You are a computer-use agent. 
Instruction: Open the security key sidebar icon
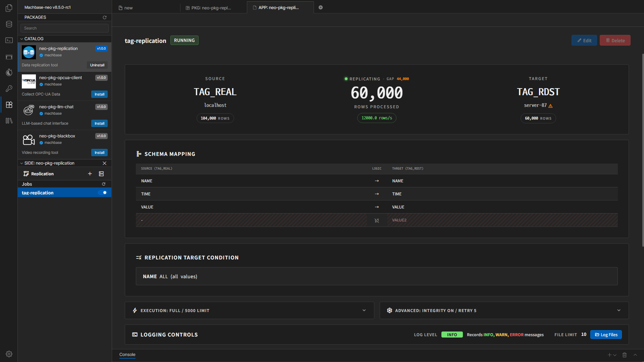tap(9, 88)
